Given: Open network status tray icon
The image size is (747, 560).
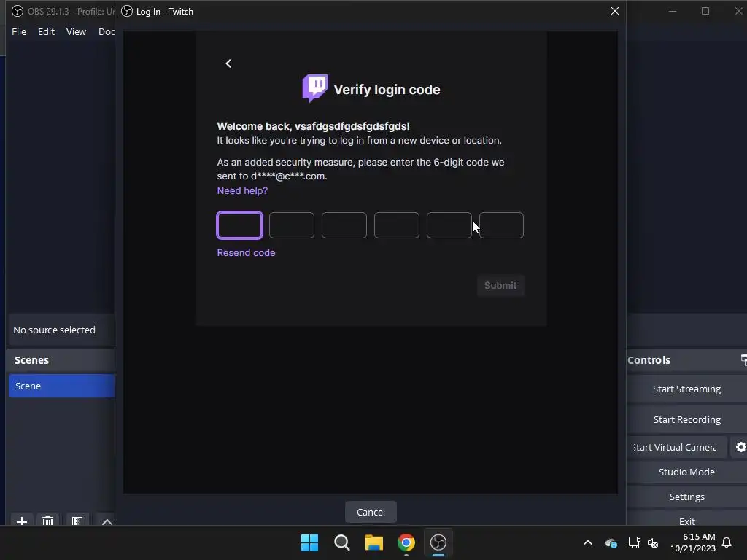Looking at the screenshot, I should 634,542.
